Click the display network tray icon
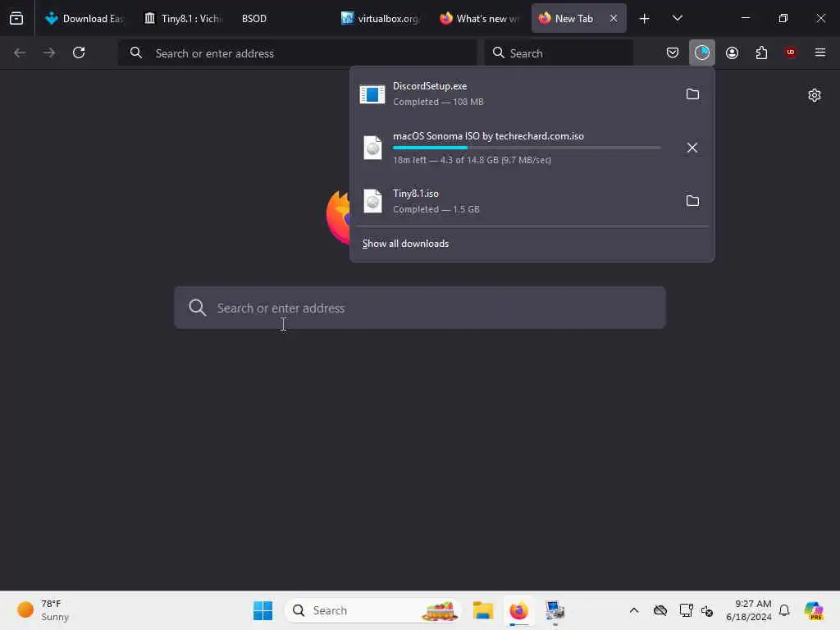The width and height of the screenshot is (840, 630). [x=686, y=610]
